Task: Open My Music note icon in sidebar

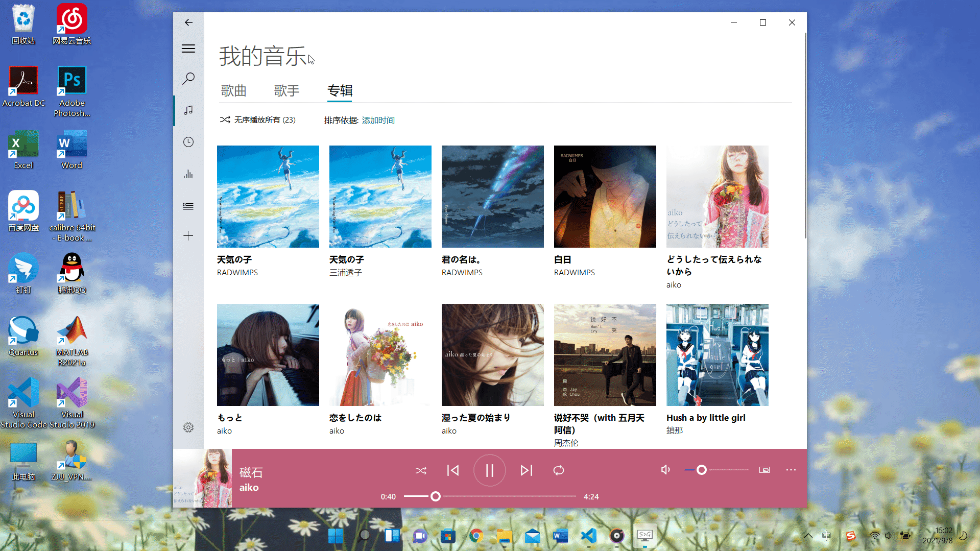Action: tap(188, 110)
